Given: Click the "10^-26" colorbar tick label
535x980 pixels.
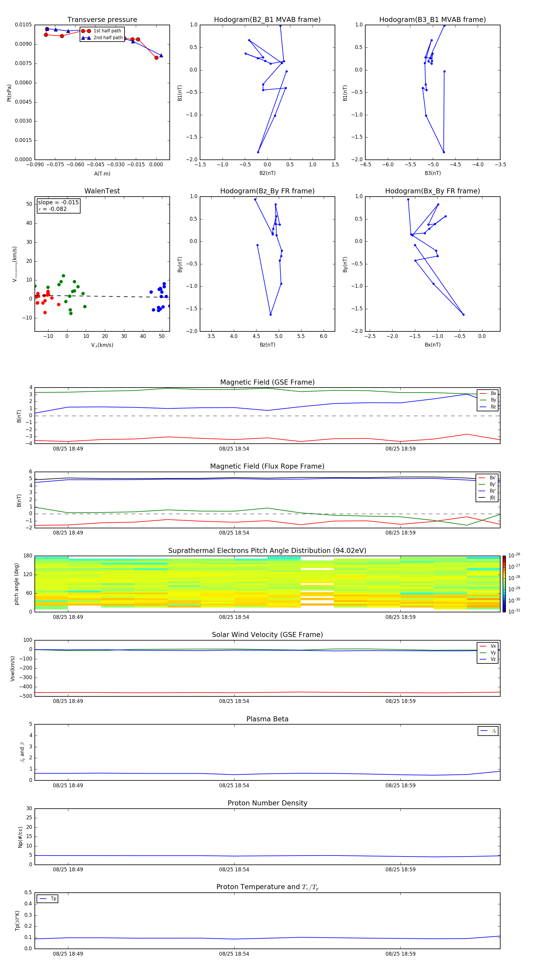Looking at the screenshot, I should [514, 555].
